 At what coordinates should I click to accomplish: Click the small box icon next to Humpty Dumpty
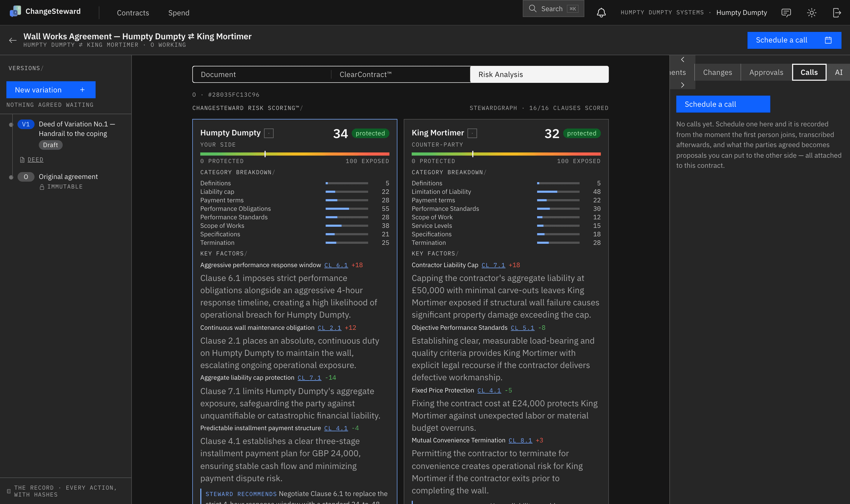coord(269,133)
